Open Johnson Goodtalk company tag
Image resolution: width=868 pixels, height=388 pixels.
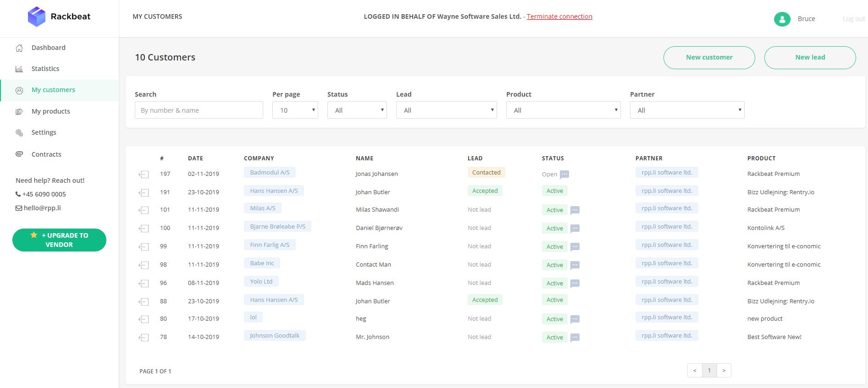[275, 336]
